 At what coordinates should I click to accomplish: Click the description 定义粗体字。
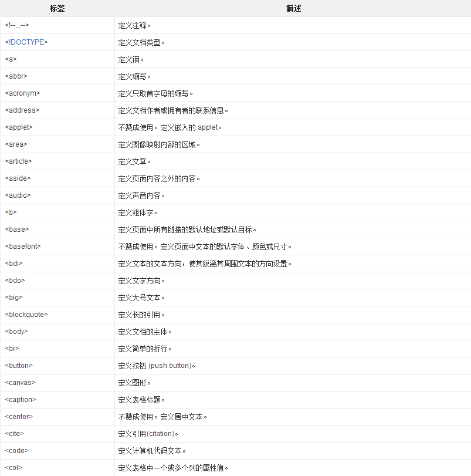(x=138, y=212)
